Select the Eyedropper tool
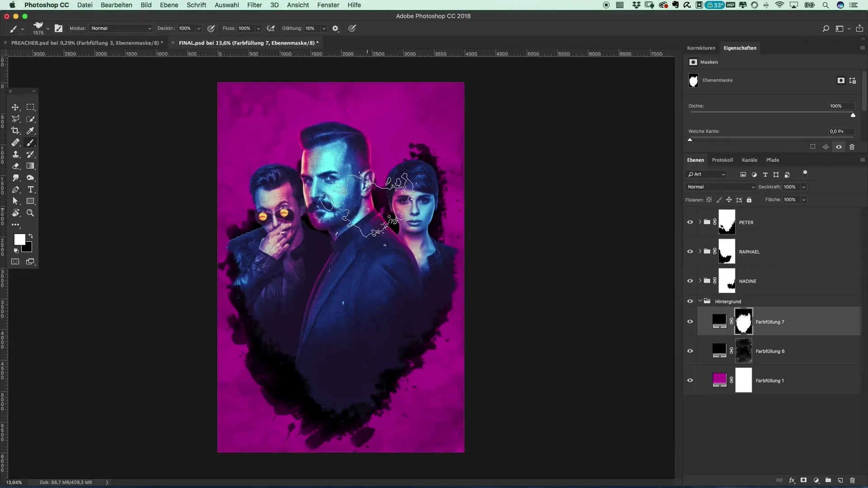The height and width of the screenshot is (488, 868). [30, 131]
